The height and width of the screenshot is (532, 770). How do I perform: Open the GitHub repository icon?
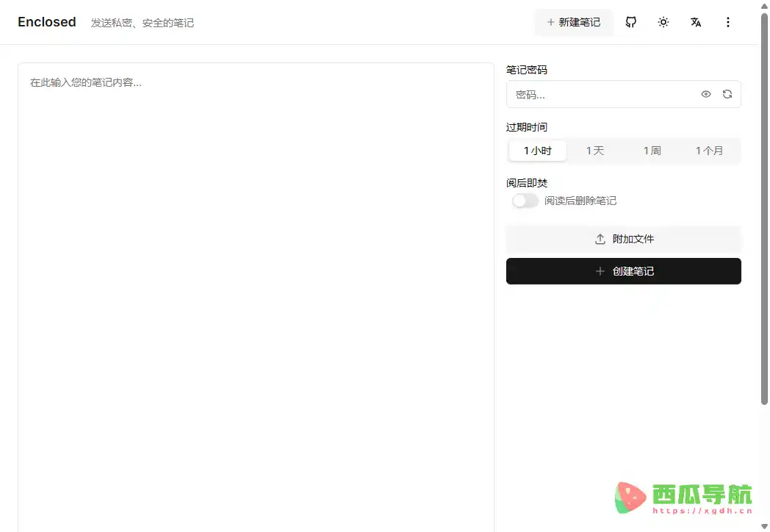click(x=631, y=22)
